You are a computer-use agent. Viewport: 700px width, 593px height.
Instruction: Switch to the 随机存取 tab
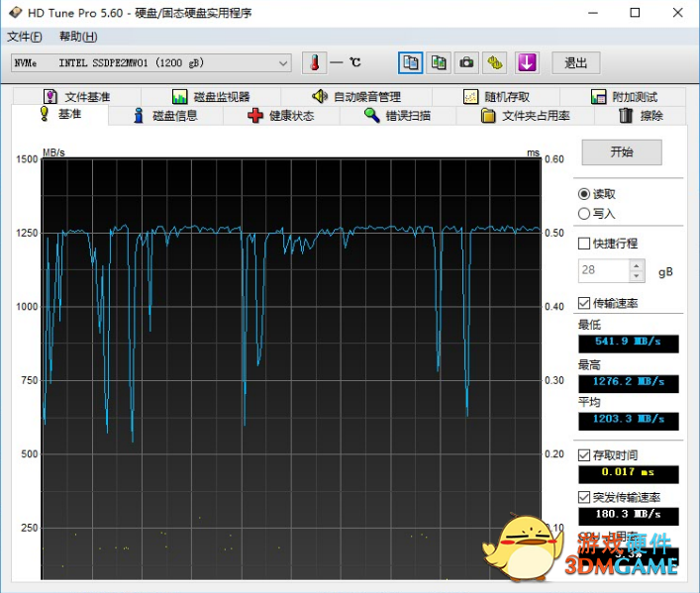point(496,96)
